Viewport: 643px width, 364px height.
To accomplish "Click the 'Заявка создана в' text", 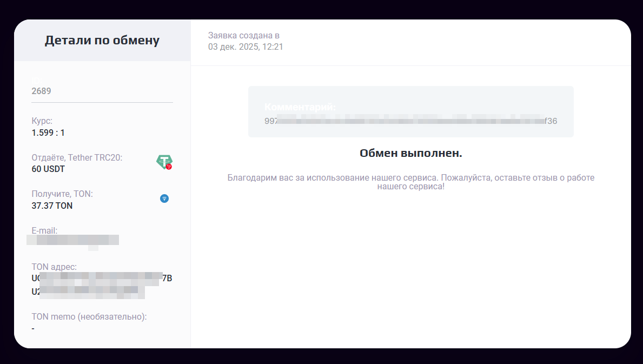I will pos(244,36).
